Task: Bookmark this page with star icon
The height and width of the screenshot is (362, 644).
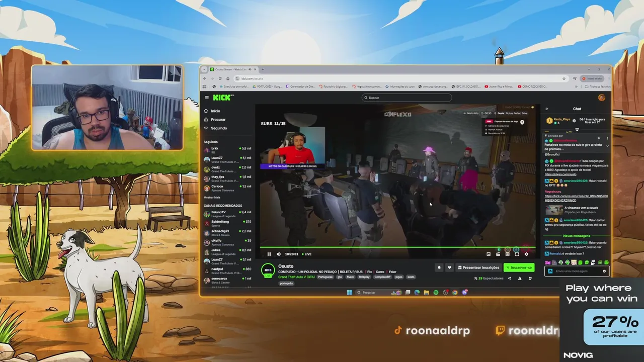Action: 563,78
